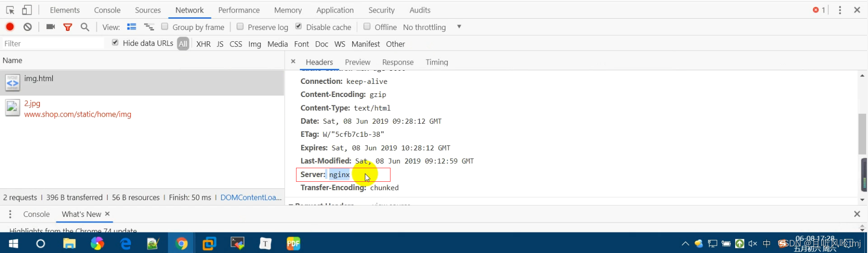
Task: Filter requests by Img
Action: click(254, 44)
